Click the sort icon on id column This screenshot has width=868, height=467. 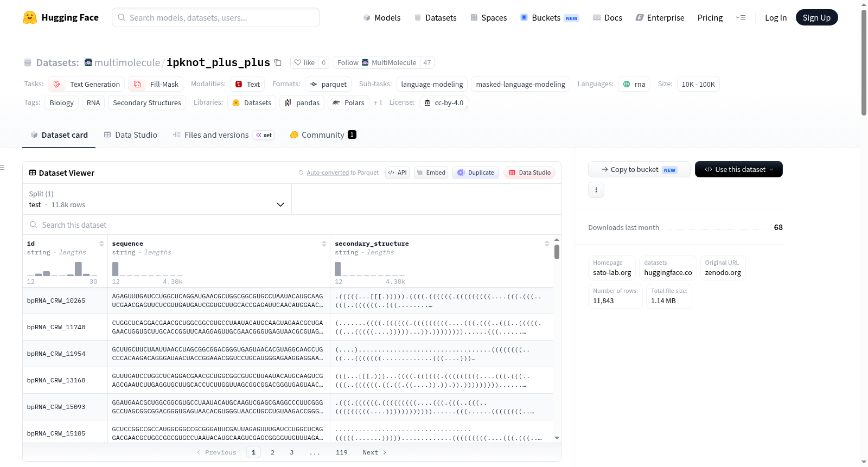pyautogui.click(x=101, y=244)
